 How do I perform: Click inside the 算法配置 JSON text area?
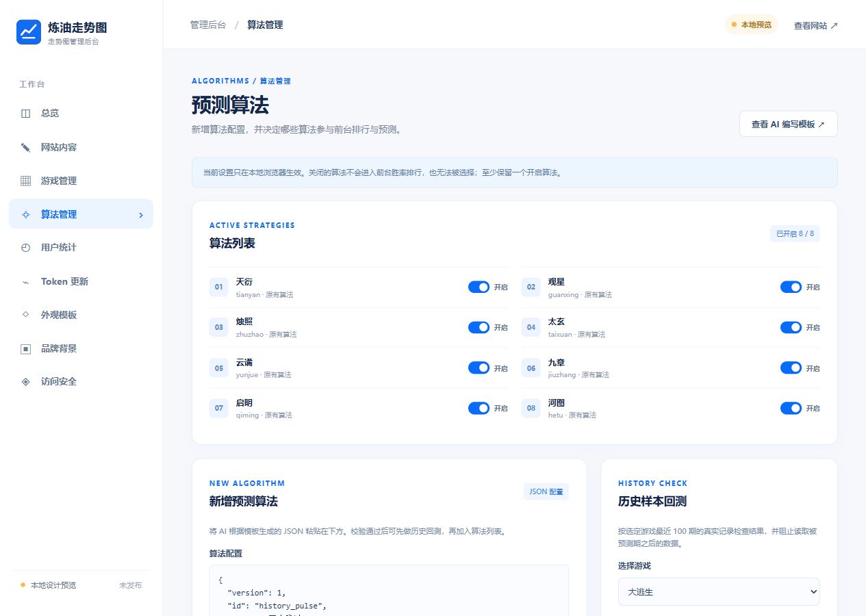(389, 590)
